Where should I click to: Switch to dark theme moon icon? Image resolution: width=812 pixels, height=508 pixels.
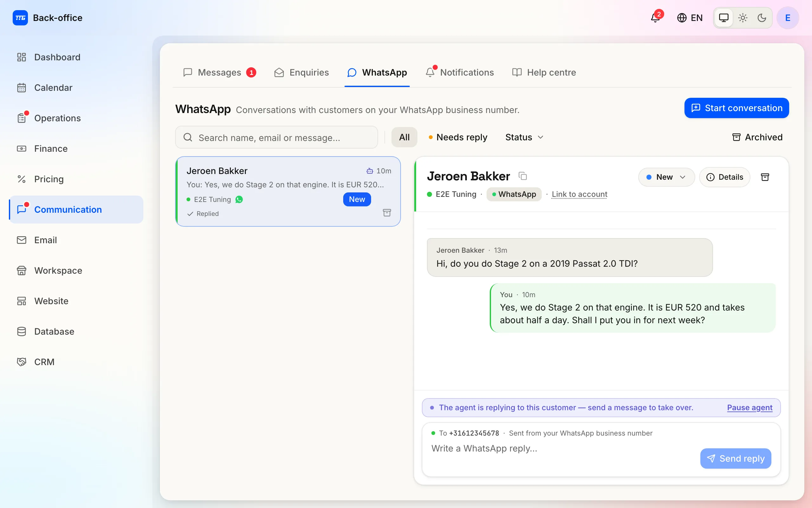click(x=762, y=18)
